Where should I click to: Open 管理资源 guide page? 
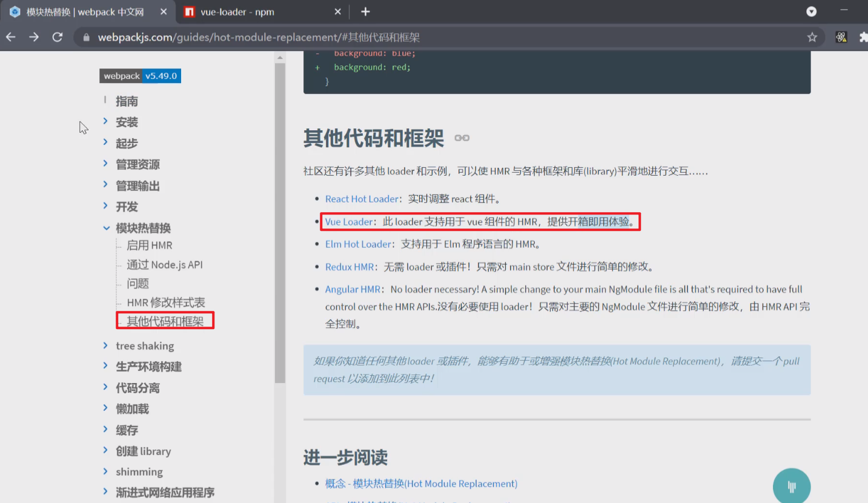[137, 165]
